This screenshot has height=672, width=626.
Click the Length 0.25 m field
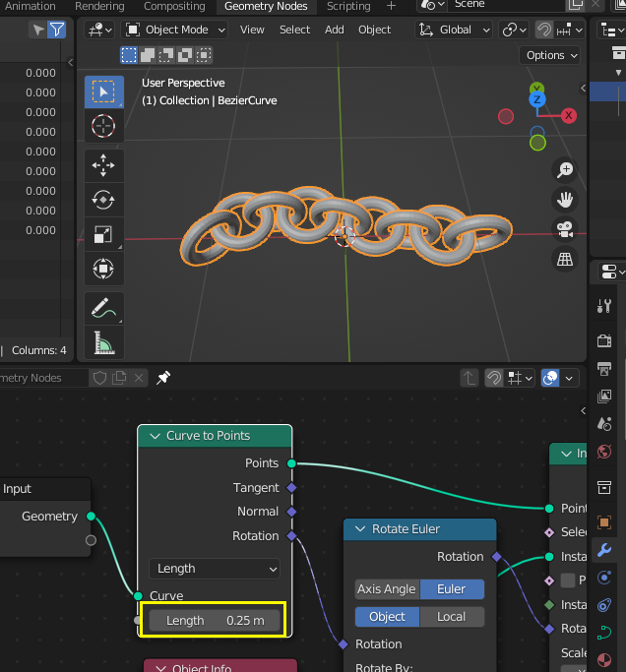tap(215, 620)
